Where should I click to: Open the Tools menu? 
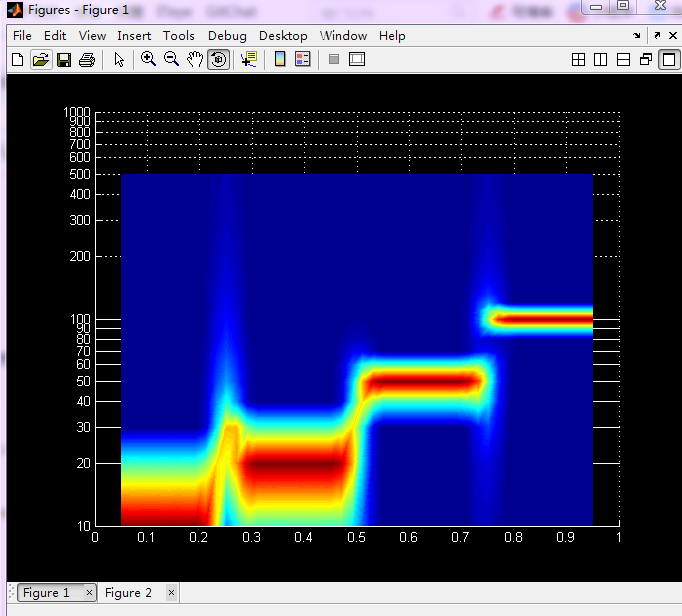click(179, 36)
